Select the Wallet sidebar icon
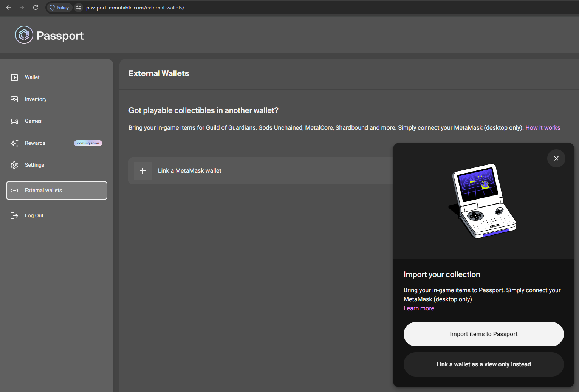This screenshot has height=392, width=579. pos(14,77)
